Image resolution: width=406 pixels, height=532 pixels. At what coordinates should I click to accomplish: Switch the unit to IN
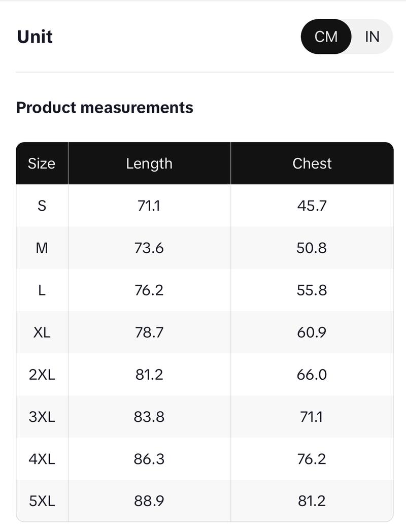pyautogui.click(x=372, y=37)
